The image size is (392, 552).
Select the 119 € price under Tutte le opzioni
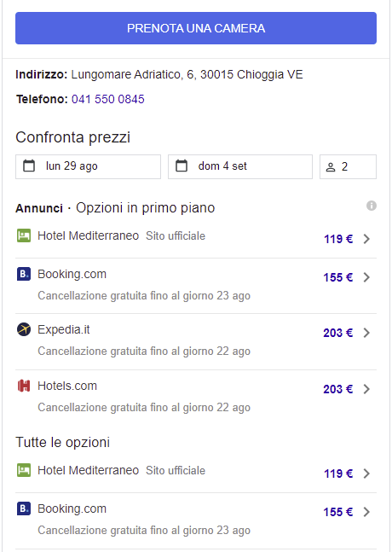click(338, 474)
